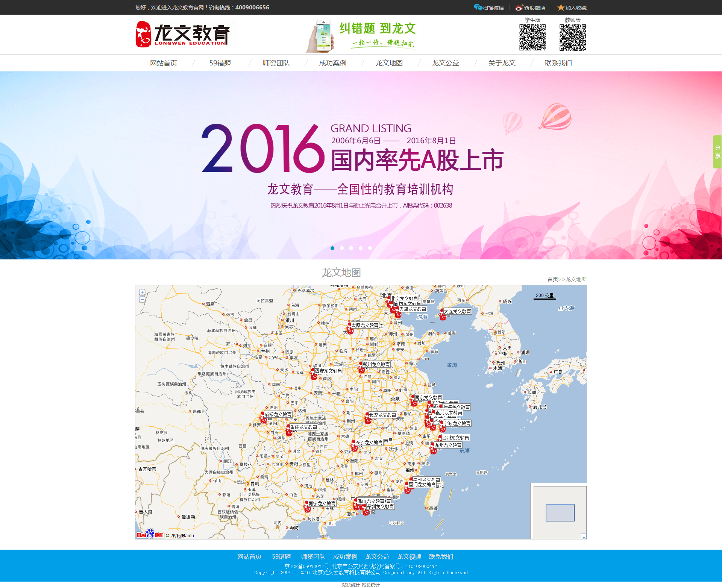Click the Longwen Education logo

[x=183, y=34]
